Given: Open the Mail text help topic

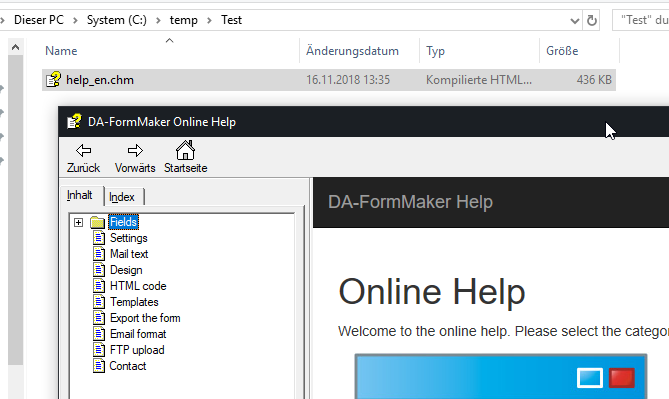Looking at the screenshot, I should coord(129,254).
